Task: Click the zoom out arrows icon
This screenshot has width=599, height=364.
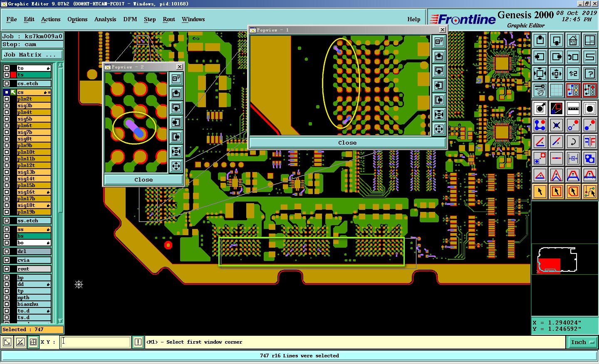Action: tap(557, 74)
